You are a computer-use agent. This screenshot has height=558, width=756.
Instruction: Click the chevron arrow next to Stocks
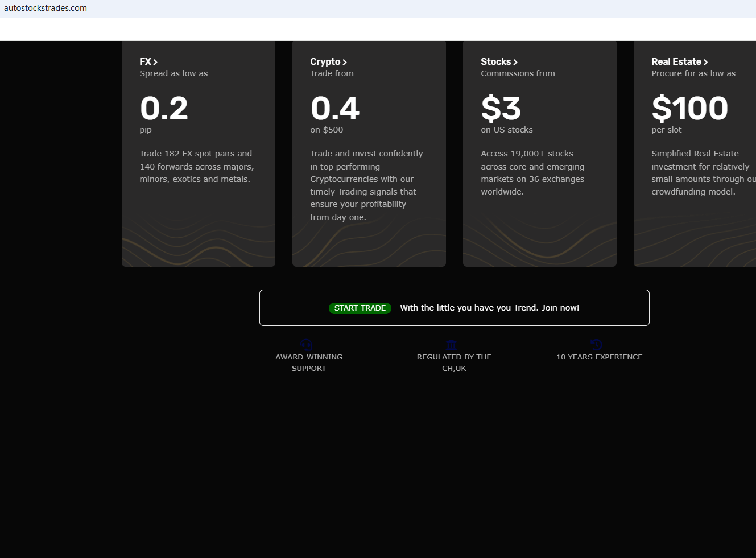point(515,62)
